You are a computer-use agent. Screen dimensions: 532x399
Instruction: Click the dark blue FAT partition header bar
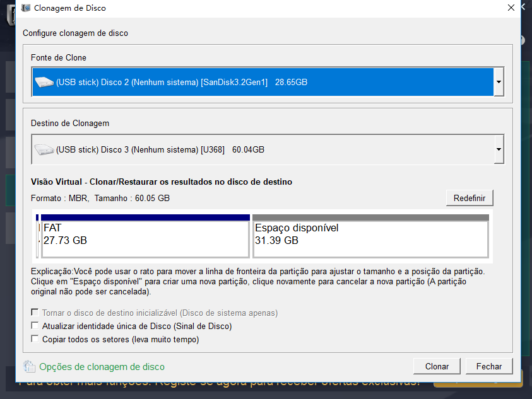[x=145, y=217]
